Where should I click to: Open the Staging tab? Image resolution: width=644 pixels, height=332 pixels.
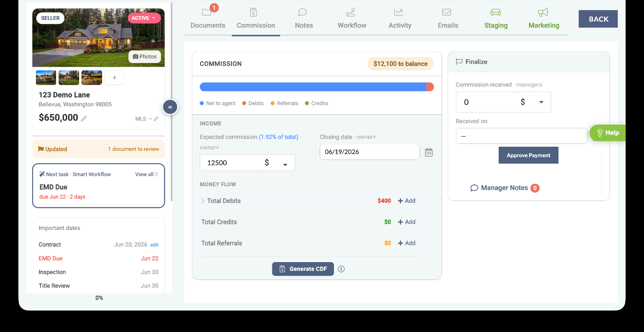click(x=496, y=18)
